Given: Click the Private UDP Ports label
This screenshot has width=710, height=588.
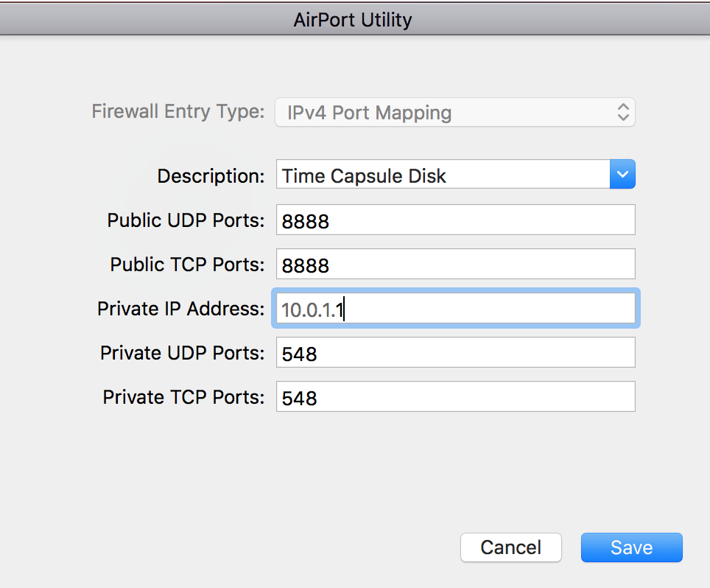Looking at the screenshot, I should pos(182,353).
